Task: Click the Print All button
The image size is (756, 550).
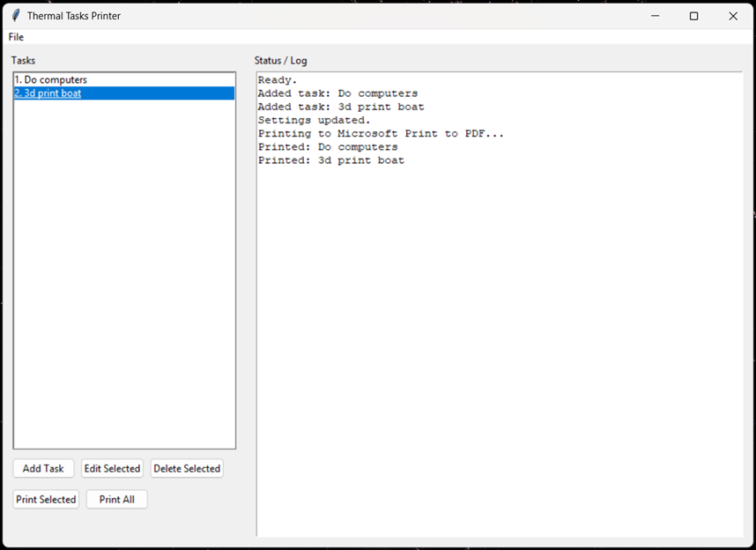Action: (x=116, y=500)
